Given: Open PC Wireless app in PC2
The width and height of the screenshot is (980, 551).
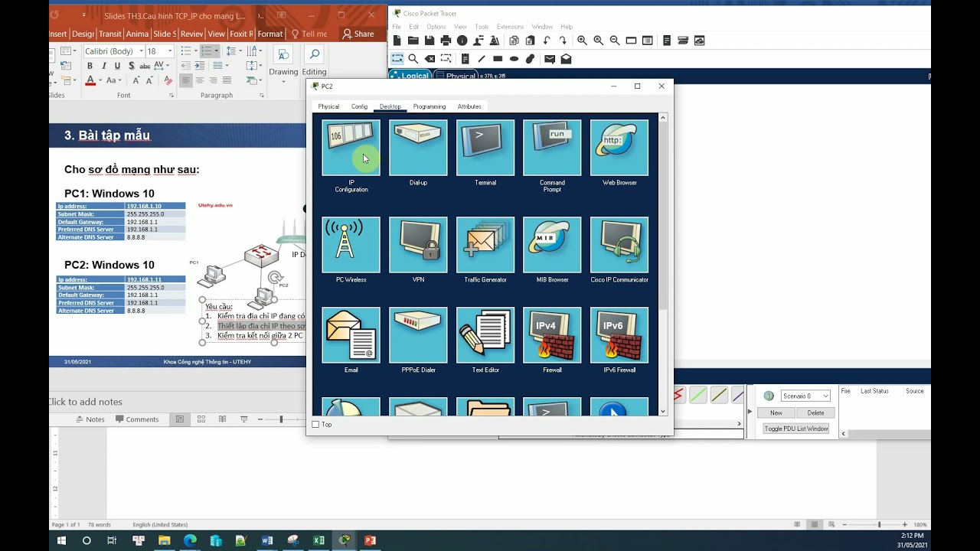Looking at the screenshot, I should click(x=351, y=245).
